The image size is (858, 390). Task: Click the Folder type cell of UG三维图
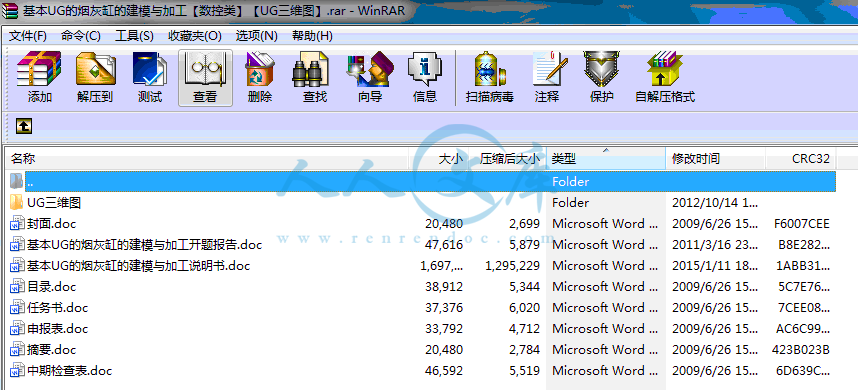(570, 202)
